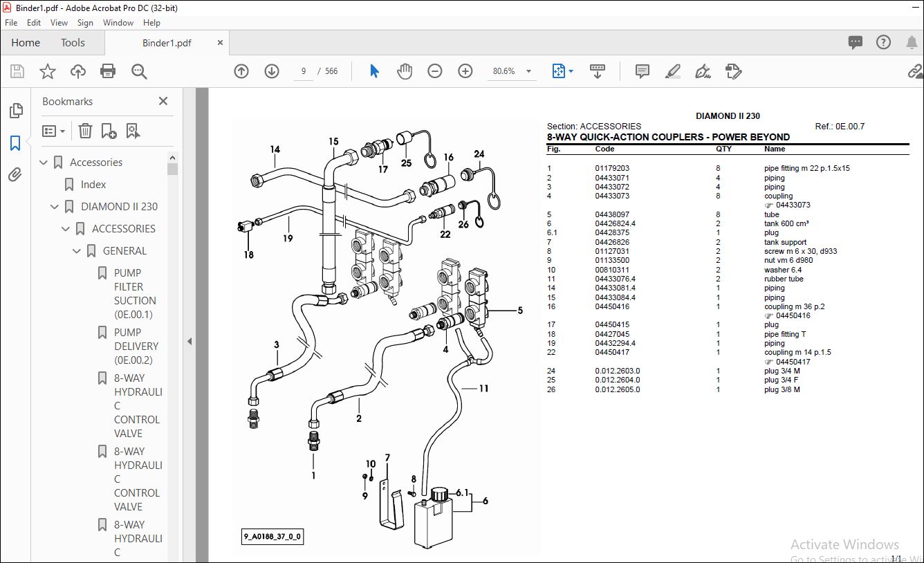924x563 pixels.
Task: Open PUMP DELIVERY (0E.00.2) bookmark
Action: pyautogui.click(x=136, y=346)
